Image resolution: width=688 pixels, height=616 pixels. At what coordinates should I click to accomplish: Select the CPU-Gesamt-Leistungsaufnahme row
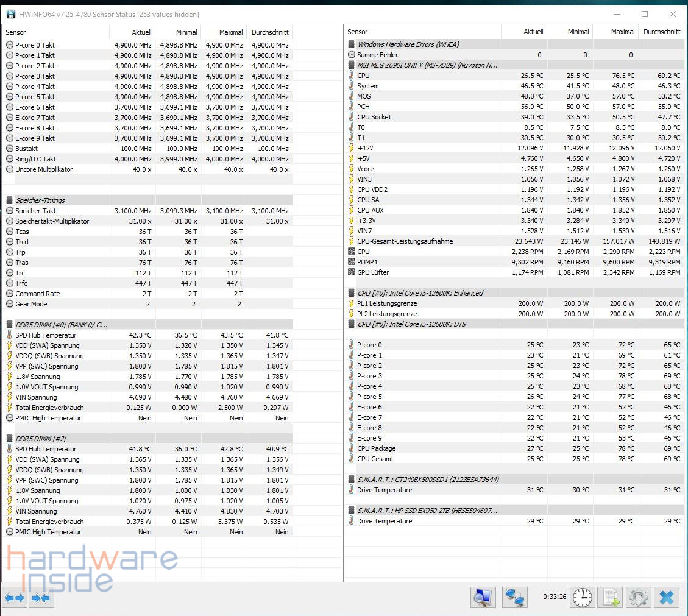(x=405, y=241)
